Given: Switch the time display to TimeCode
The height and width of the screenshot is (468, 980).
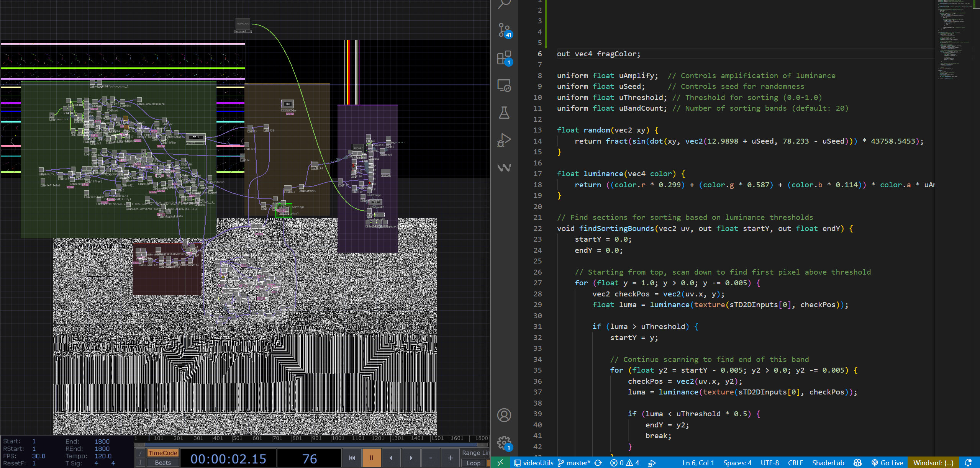Looking at the screenshot, I should [163, 453].
